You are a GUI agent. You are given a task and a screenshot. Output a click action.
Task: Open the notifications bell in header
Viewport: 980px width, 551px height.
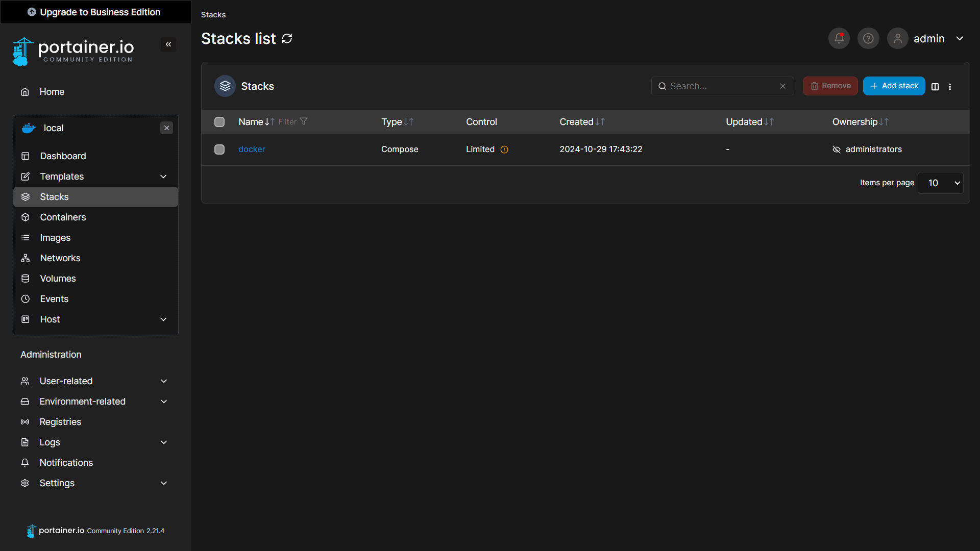(x=839, y=39)
